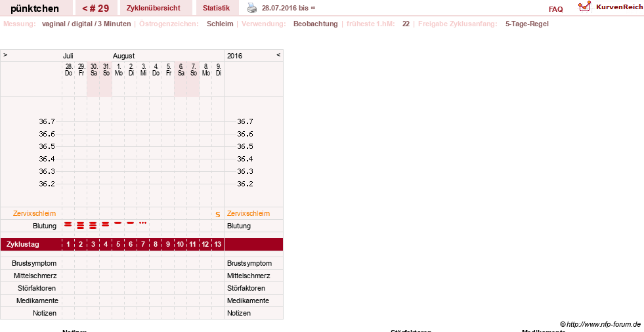
Task: Click the left Blutung row label
Action: point(45,226)
